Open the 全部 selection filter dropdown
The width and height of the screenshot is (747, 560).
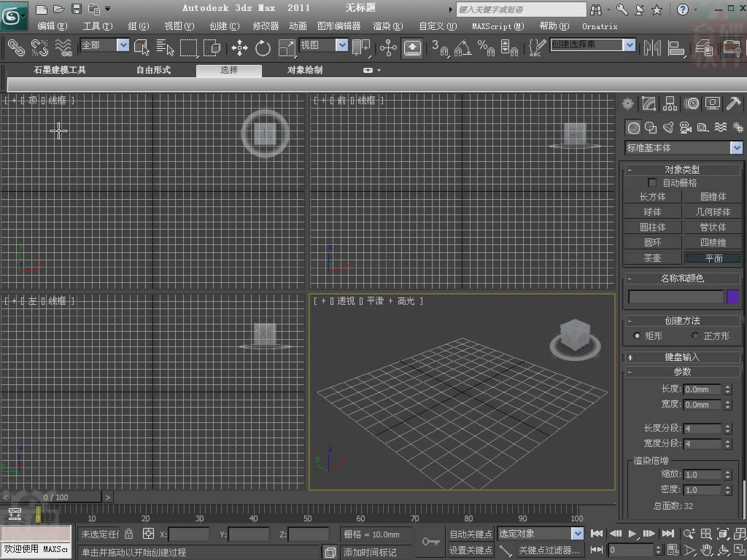click(x=105, y=45)
